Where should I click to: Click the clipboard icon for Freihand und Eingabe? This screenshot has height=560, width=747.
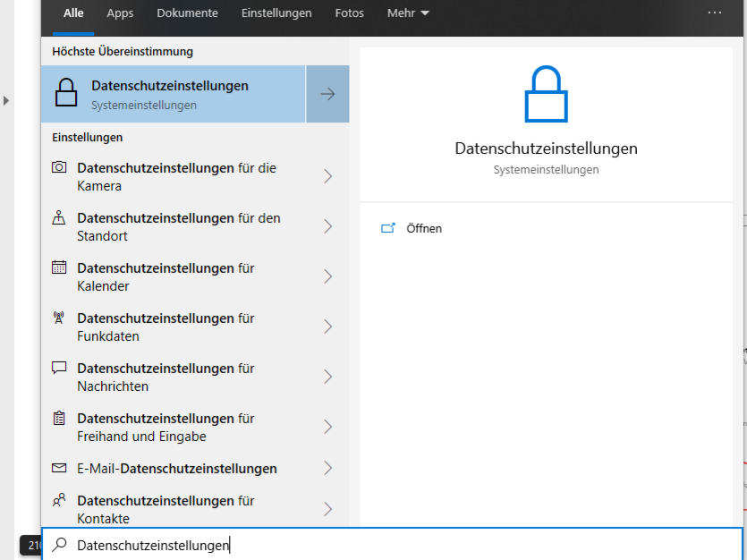pyautogui.click(x=59, y=418)
